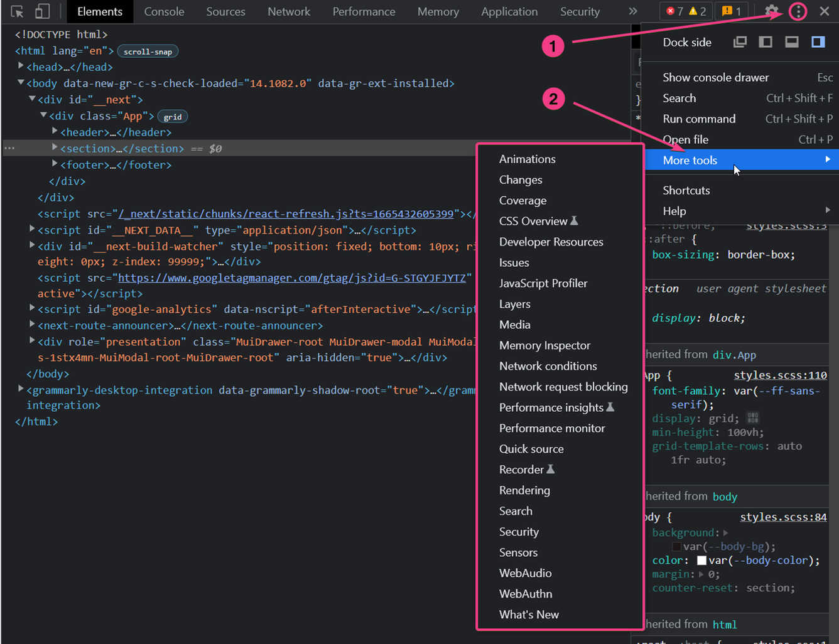Open the Memory Inspector
Image resolution: width=839 pixels, height=644 pixels.
[560, 345]
